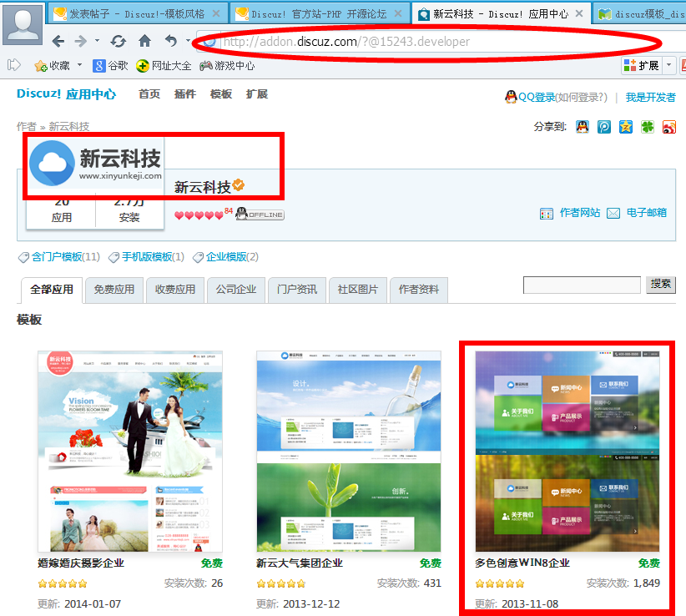Click the Discuz! 应用中心 logo
Screen dimensions: 686x616
66,93
